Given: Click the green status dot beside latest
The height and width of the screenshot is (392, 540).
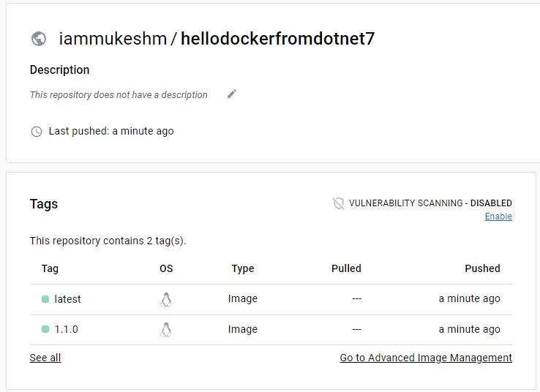Looking at the screenshot, I should [45, 299].
